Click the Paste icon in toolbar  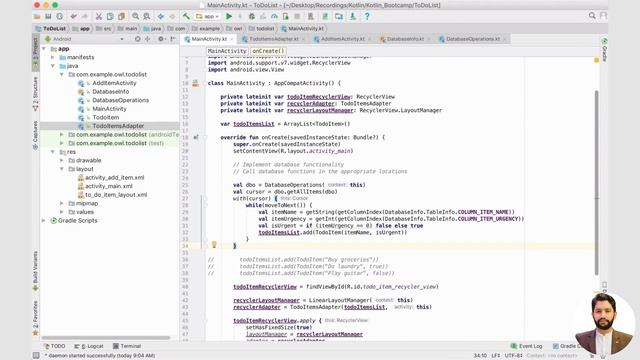tap(121, 16)
